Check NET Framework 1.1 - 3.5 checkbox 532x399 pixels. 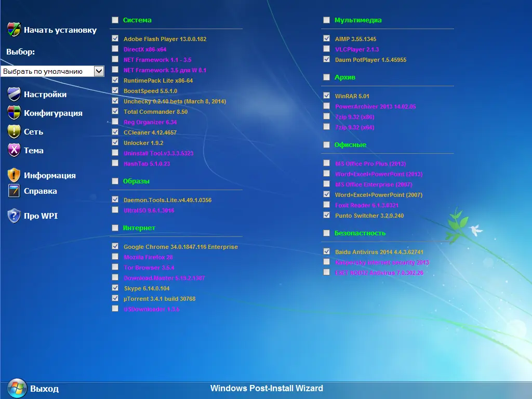point(115,59)
